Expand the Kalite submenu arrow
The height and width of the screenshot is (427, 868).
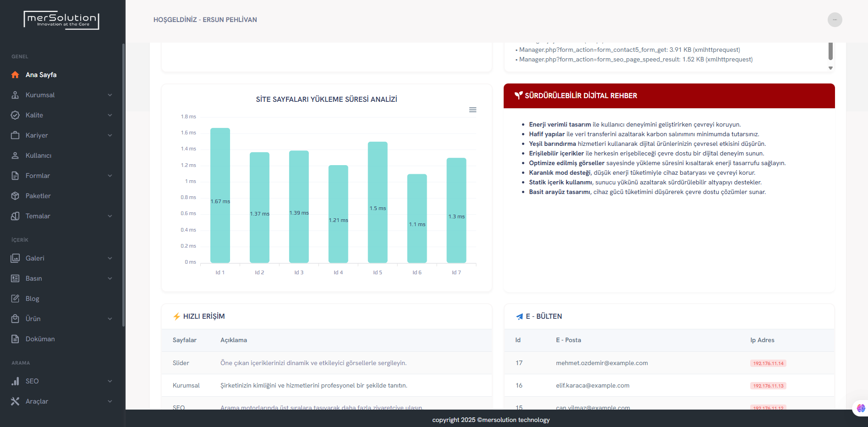point(110,115)
